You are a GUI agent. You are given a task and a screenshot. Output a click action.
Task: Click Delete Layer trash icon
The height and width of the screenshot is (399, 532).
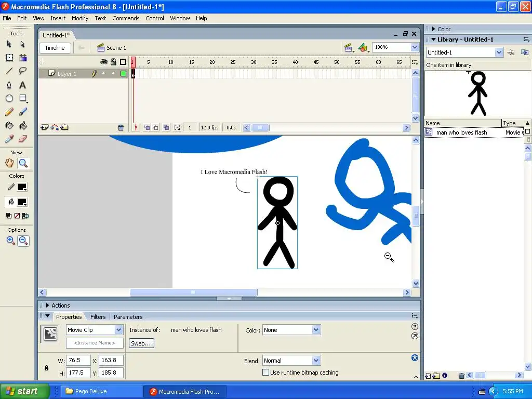[121, 128]
